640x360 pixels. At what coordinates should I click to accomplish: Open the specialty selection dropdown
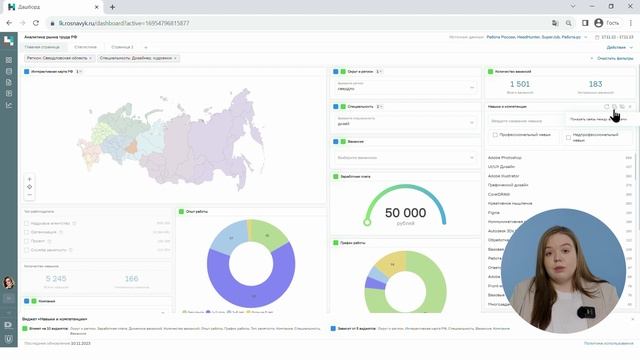(x=405, y=122)
